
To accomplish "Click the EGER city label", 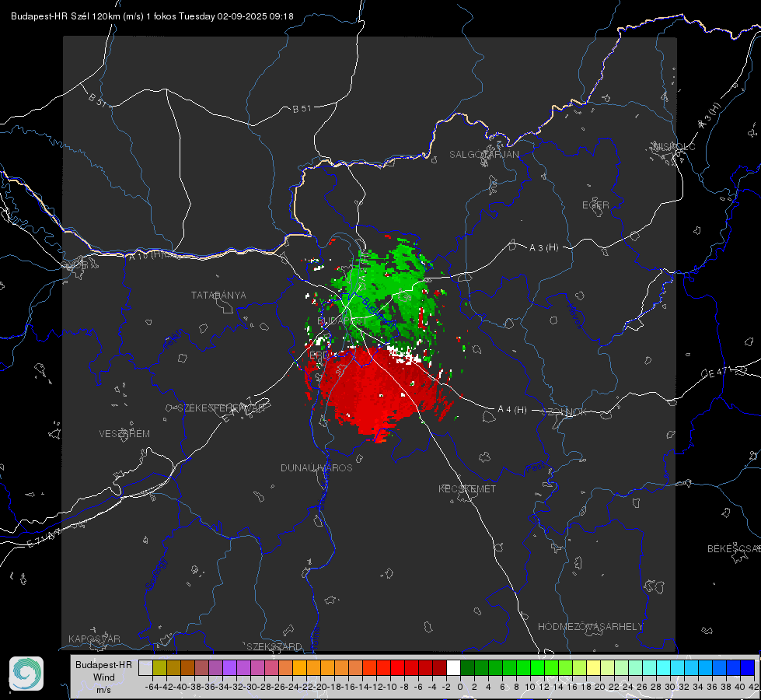I will tap(595, 205).
